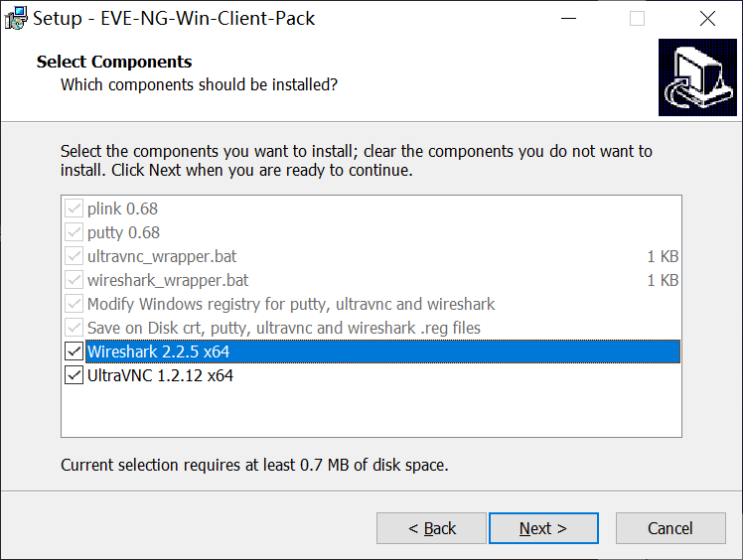
Task: Minimize the Setup window
Action: tap(567, 19)
